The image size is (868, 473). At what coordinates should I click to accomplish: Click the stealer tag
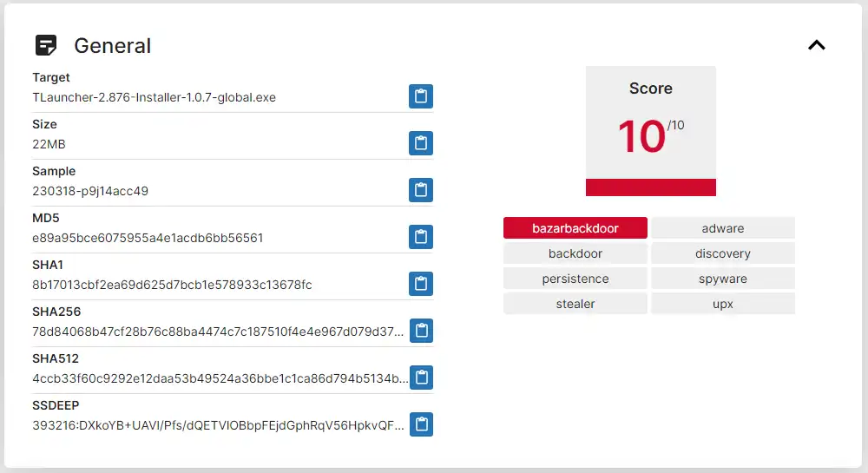(x=575, y=304)
